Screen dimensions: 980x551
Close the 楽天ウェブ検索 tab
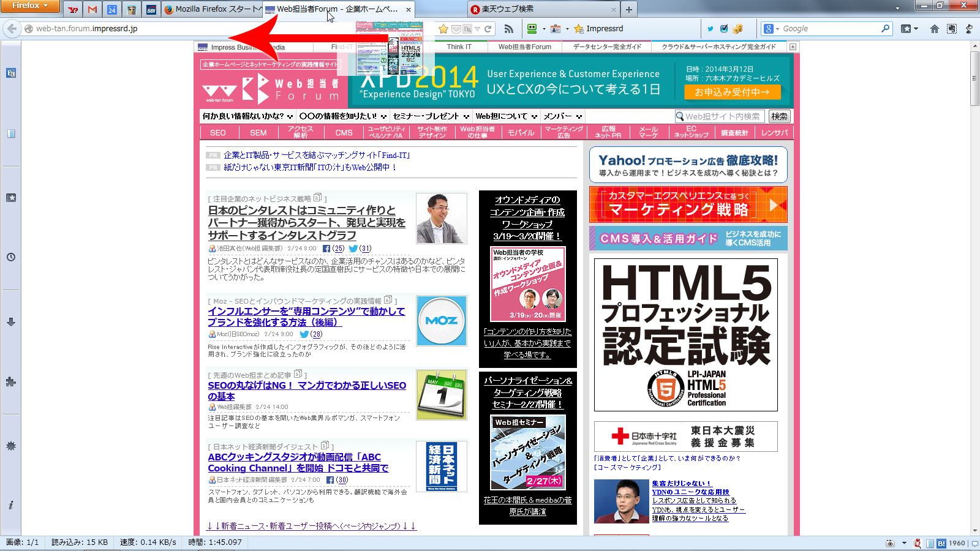(x=613, y=9)
